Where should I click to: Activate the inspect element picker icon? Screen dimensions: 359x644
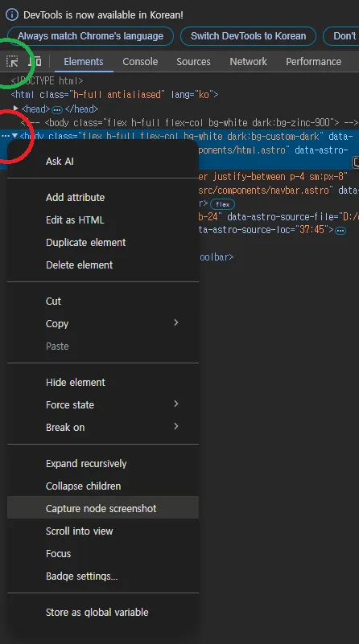(x=12, y=61)
